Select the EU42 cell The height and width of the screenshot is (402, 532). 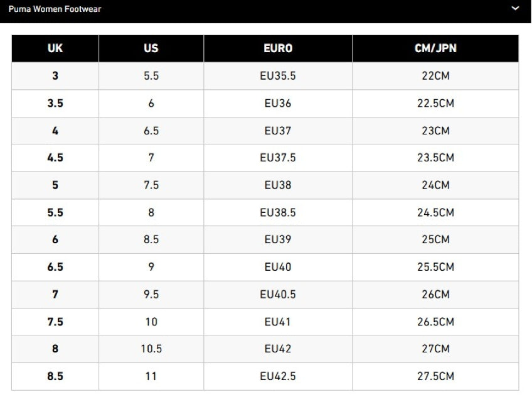278,349
